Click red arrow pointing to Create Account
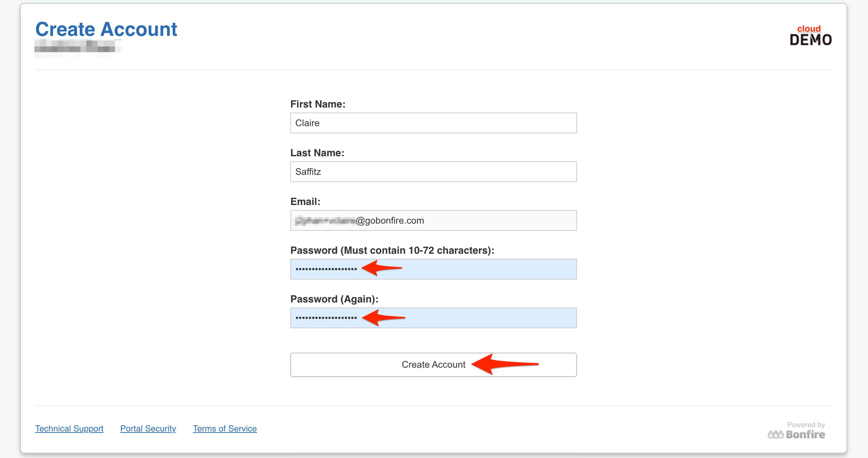 pos(433,364)
